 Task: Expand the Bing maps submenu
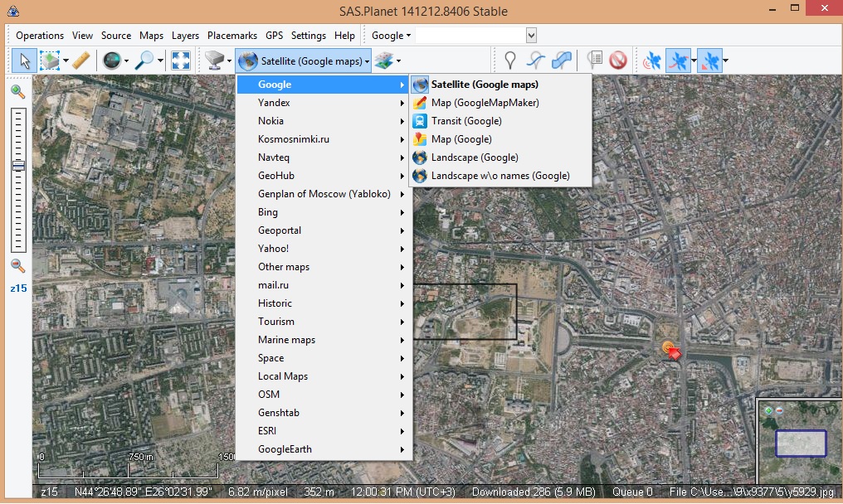[x=324, y=212]
